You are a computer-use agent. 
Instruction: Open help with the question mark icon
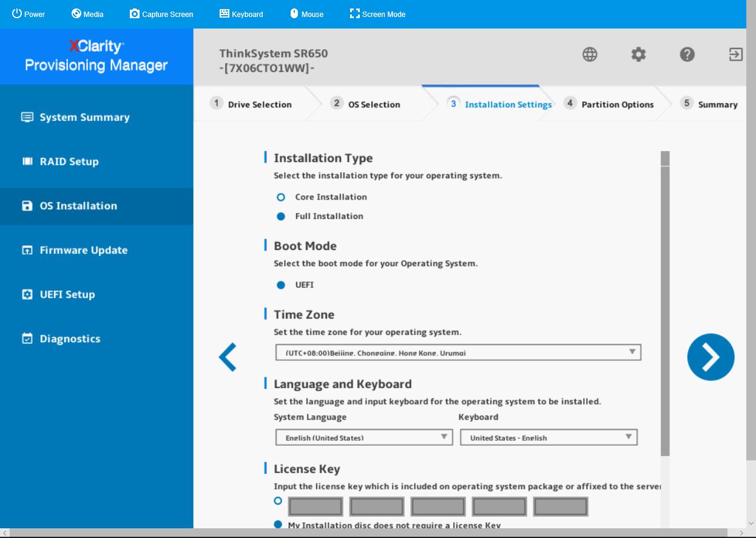tap(687, 55)
